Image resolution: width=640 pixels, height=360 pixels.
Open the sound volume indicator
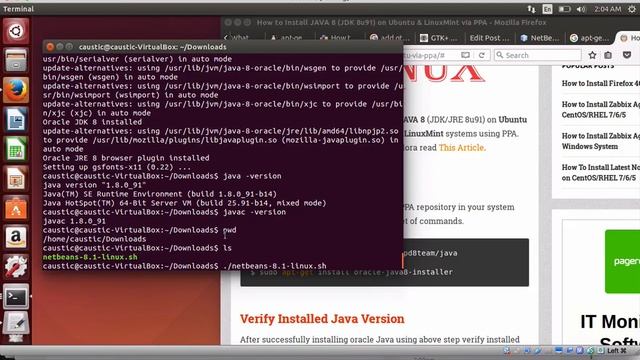pyautogui.click(x=582, y=9)
